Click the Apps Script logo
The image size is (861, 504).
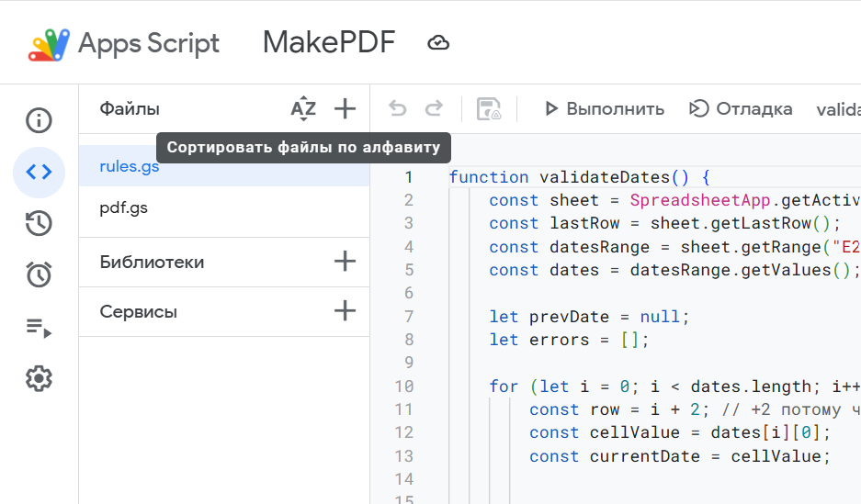[50, 44]
